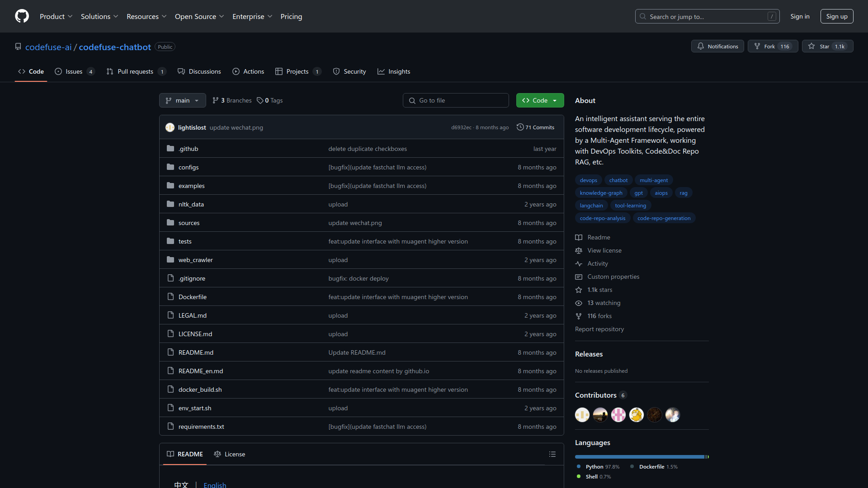Click the commits history clock icon
This screenshot has height=488, width=868.
click(519, 127)
